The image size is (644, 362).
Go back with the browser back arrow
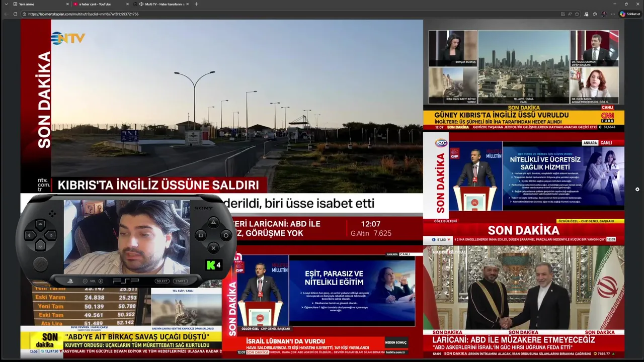point(6,14)
